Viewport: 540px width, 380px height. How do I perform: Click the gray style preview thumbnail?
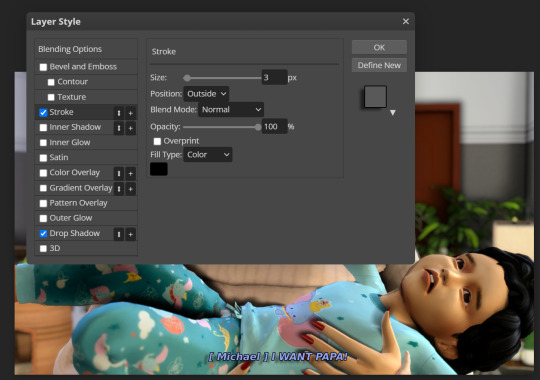375,97
